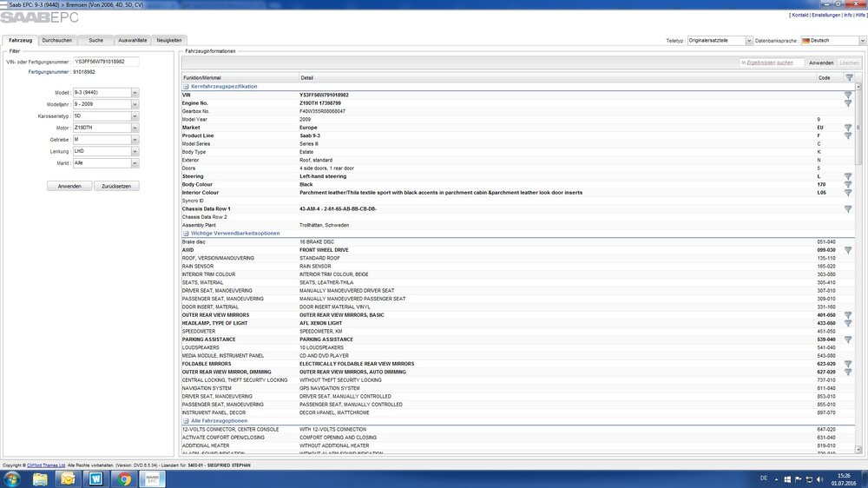Image resolution: width=868 pixels, height=488 pixels.
Task: Click the filter icon in Steering row
Action: click(847, 176)
